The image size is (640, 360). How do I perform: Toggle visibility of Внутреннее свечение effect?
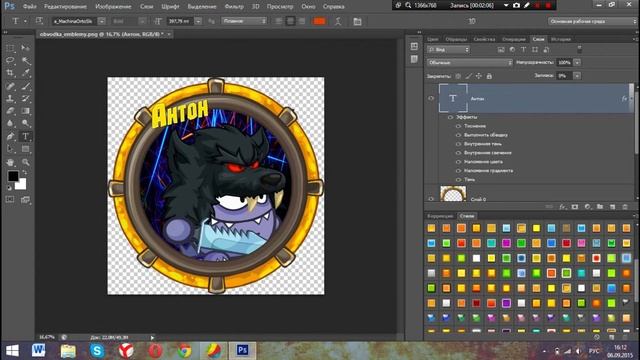tap(458, 153)
